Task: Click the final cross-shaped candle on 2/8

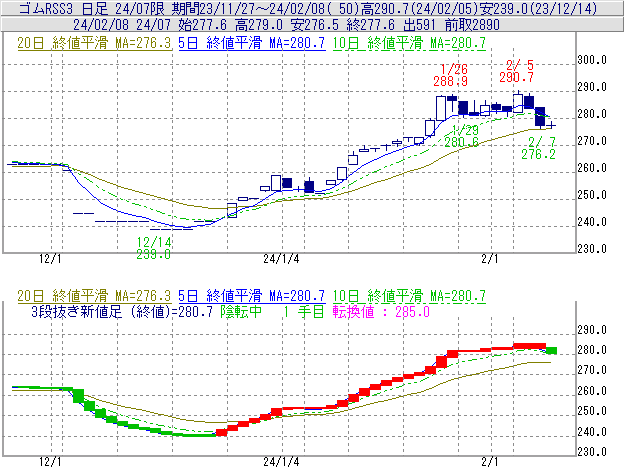Action: 551,126
